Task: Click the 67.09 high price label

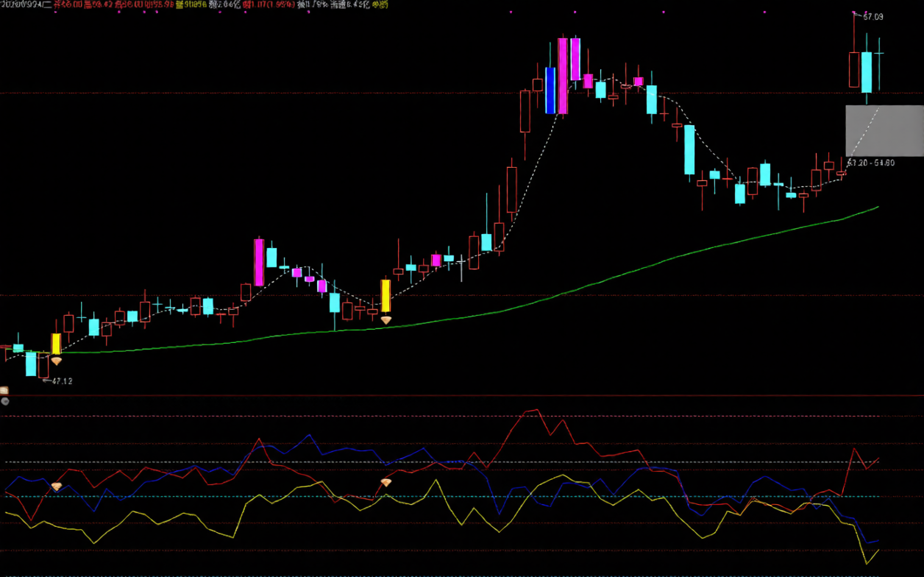Action: [873, 16]
